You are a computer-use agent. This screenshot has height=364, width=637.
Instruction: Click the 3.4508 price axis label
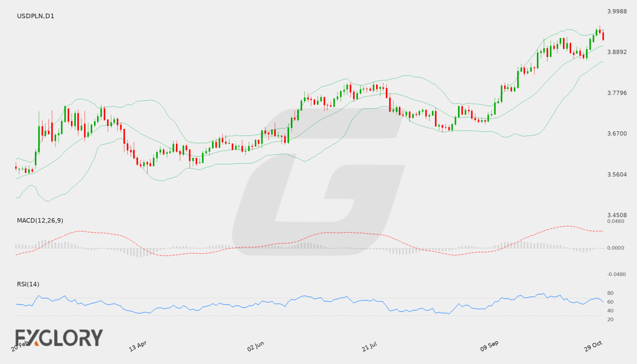617,215
